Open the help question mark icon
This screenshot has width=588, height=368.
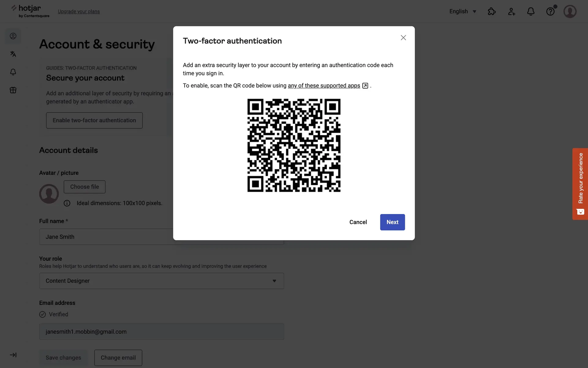click(x=550, y=11)
